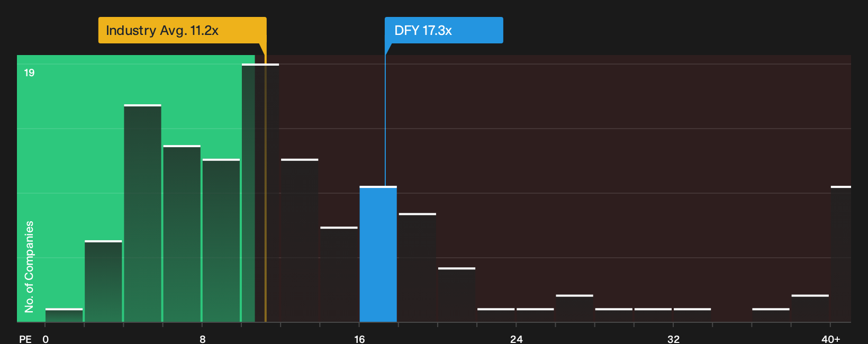The height and width of the screenshot is (344, 868).
Task: Click the x-axis tick label 16
Action: (x=359, y=339)
